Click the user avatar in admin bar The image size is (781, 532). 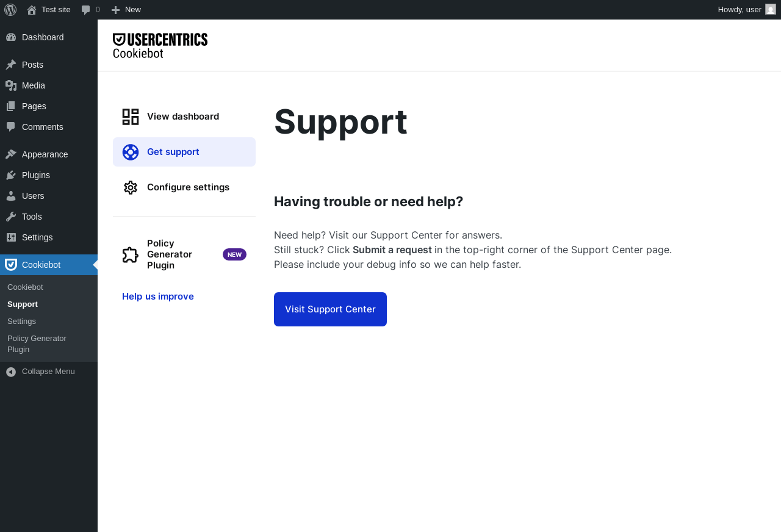tap(771, 10)
